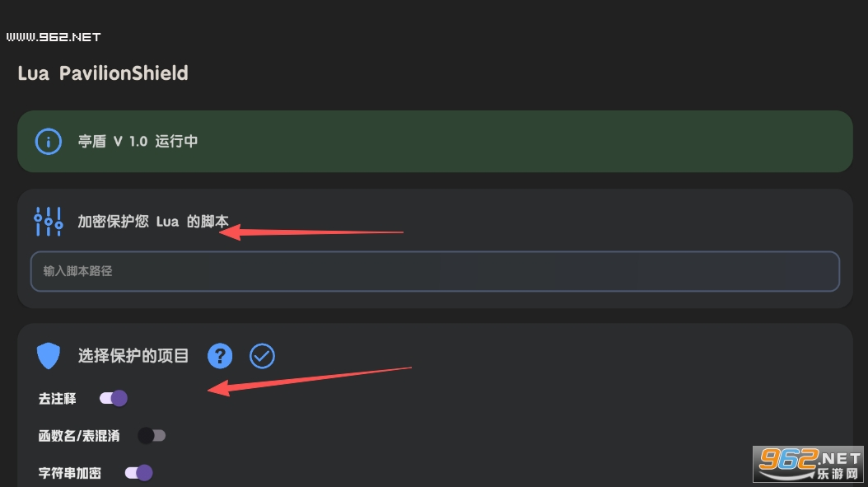This screenshot has height=487, width=868.
Task: Click the 962.NET 乐游网 logo
Action: coord(808,464)
